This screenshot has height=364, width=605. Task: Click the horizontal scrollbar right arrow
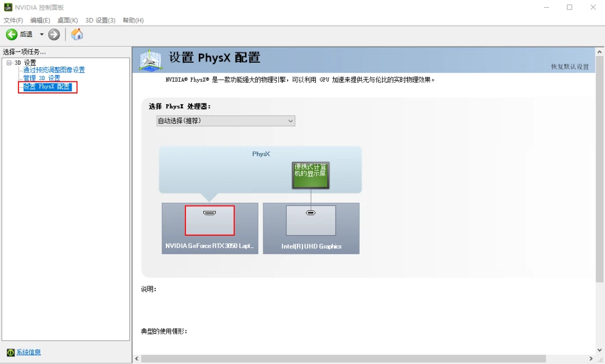point(591,358)
